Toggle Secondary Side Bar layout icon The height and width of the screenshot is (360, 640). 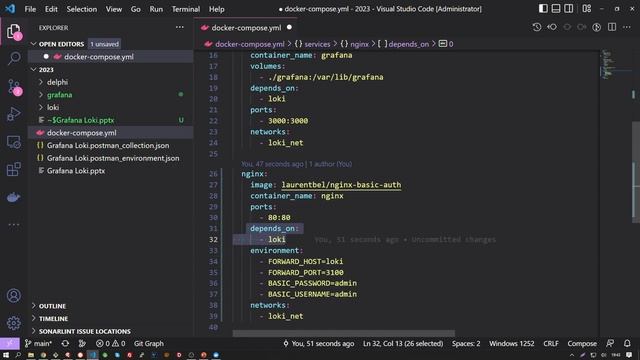click(x=568, y=9)
